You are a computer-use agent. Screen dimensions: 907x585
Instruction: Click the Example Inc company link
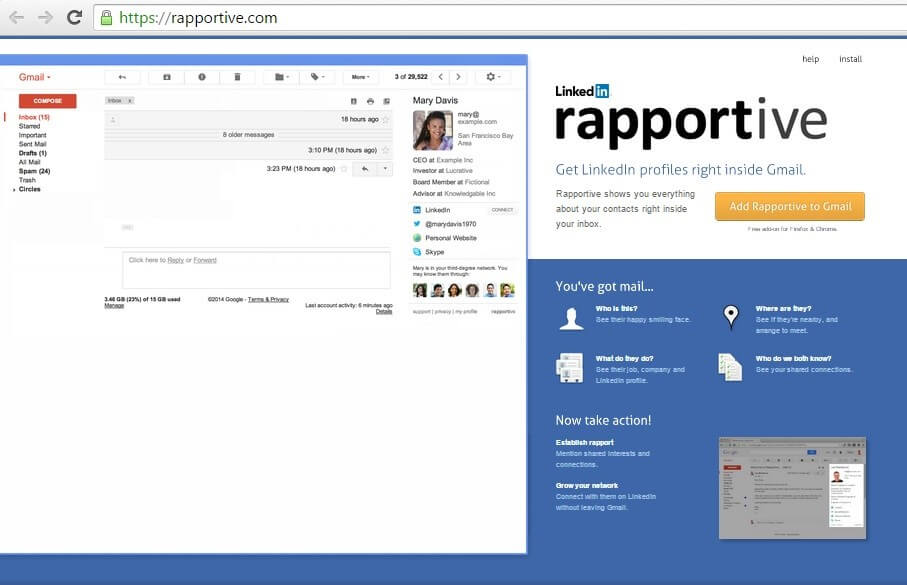pos(455,160)
